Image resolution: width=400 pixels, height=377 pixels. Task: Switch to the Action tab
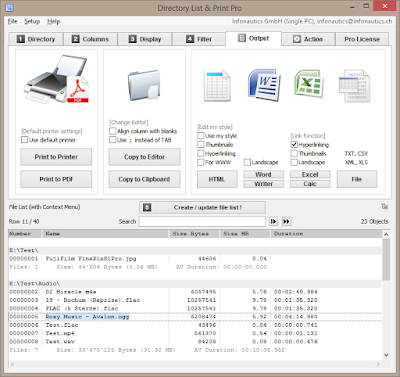(x=308, y=39)
